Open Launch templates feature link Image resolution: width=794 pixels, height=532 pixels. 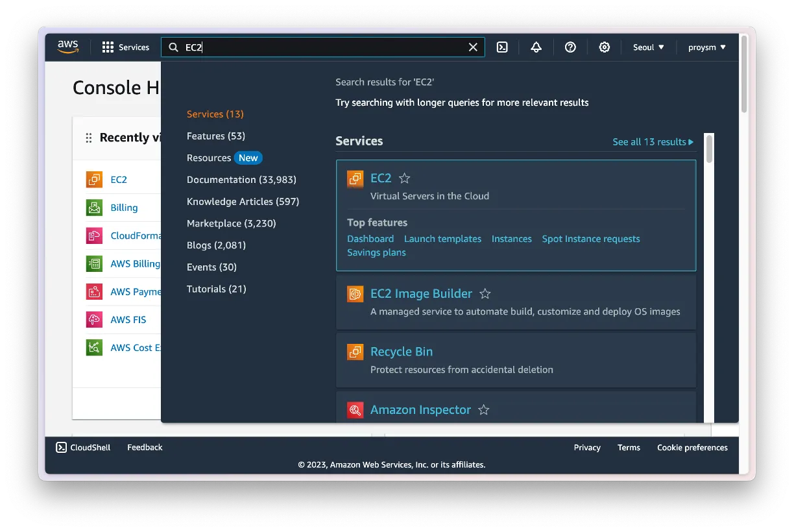[442, 239]
